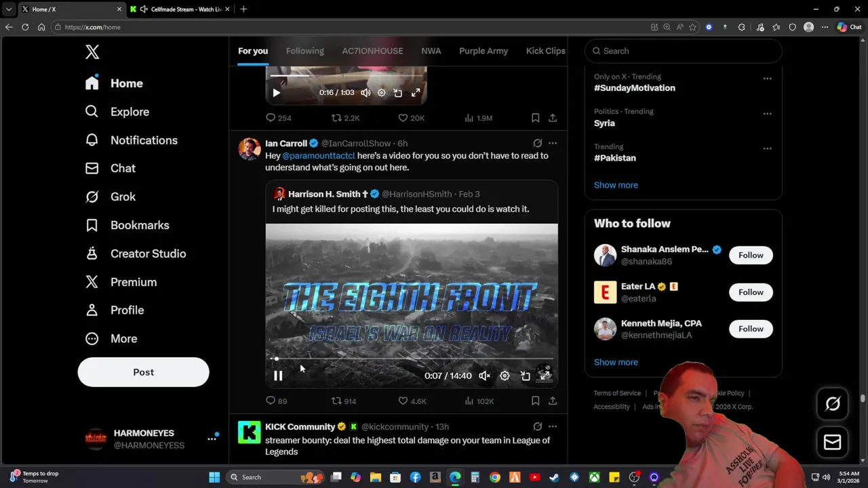Open Grok explain icon on Ian Carroll post

click(538, 143)
